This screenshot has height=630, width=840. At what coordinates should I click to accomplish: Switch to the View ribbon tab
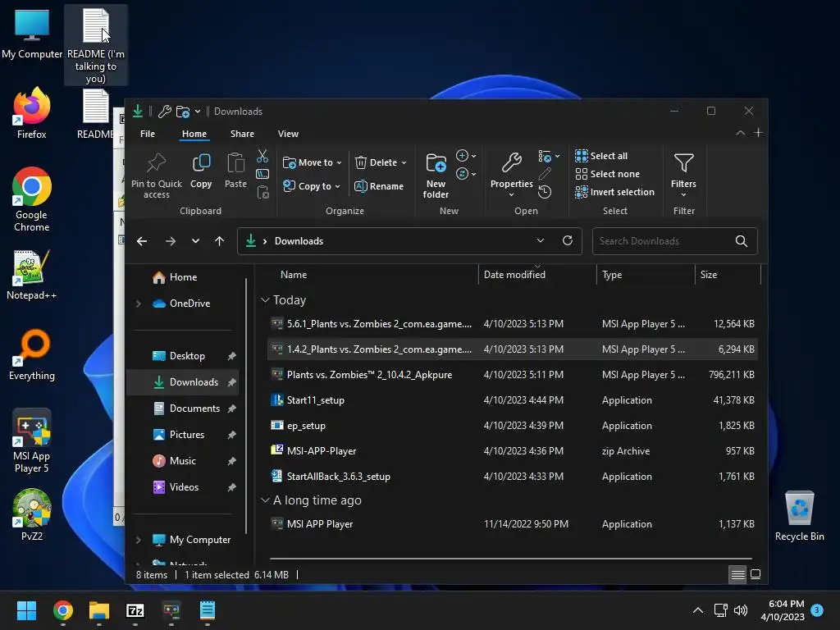point(288,134)
